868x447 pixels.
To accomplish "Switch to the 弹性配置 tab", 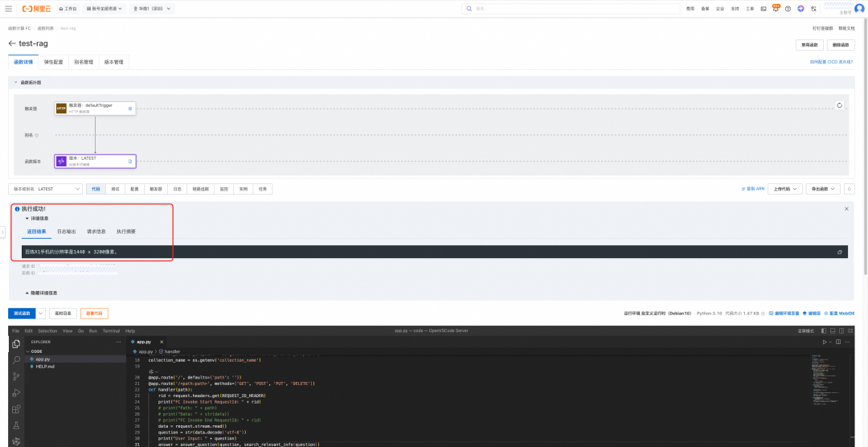I will 54,62.
